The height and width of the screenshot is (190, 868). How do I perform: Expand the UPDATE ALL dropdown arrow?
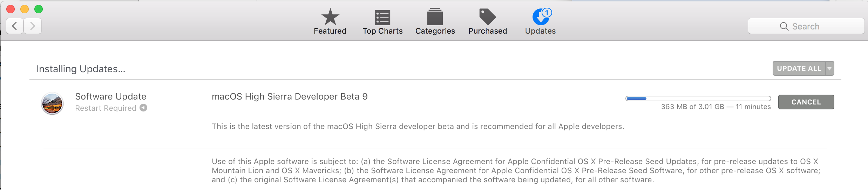(x=829, y=68)
